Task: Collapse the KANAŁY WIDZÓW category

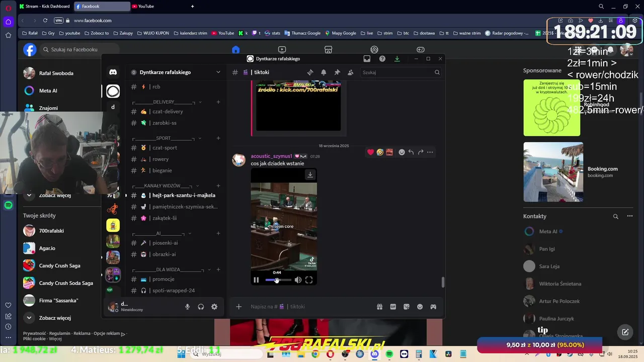Action: (166, 186)
